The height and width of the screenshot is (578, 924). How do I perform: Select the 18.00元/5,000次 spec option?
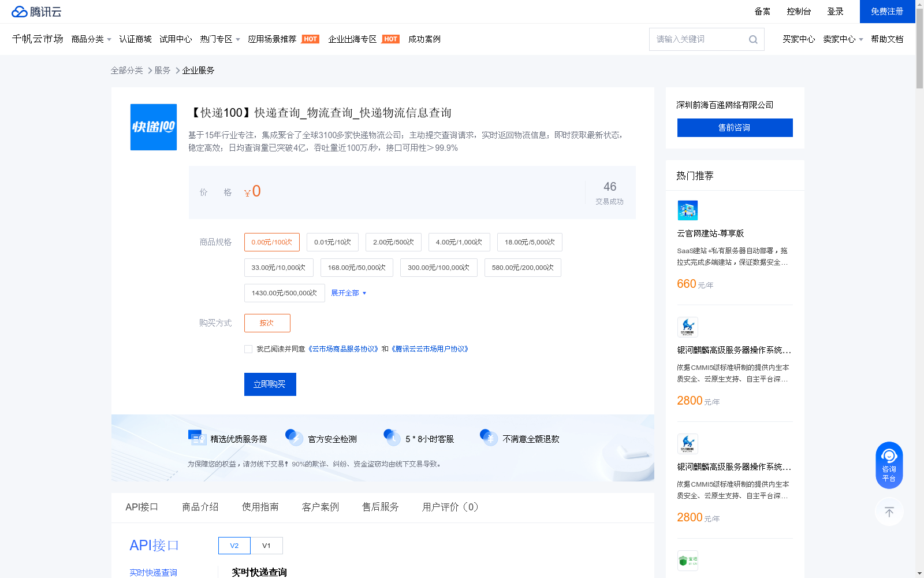tap(530, 242)
